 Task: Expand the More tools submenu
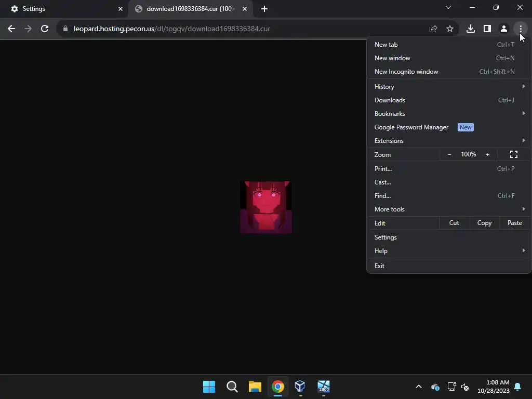(x=449, y=209)
